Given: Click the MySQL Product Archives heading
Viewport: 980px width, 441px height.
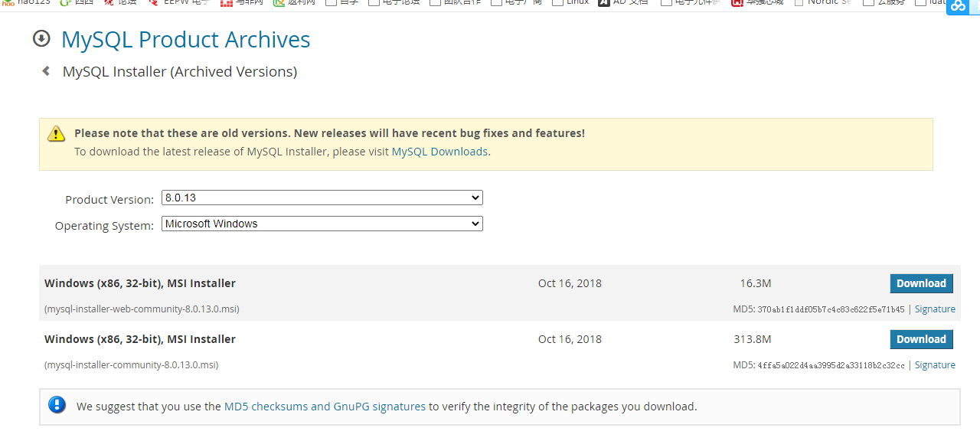Looking at the screenshot, I should [x=185, y=39].
